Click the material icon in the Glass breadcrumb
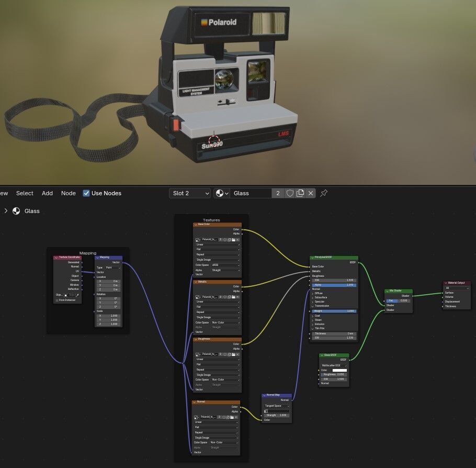This screenshot has height=468, width=476. (16, 211)
